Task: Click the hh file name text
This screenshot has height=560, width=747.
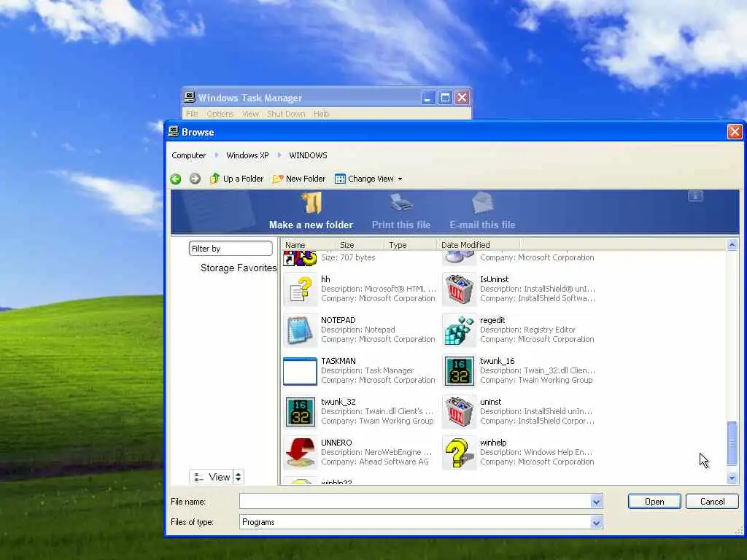Action: pos(325,279)
